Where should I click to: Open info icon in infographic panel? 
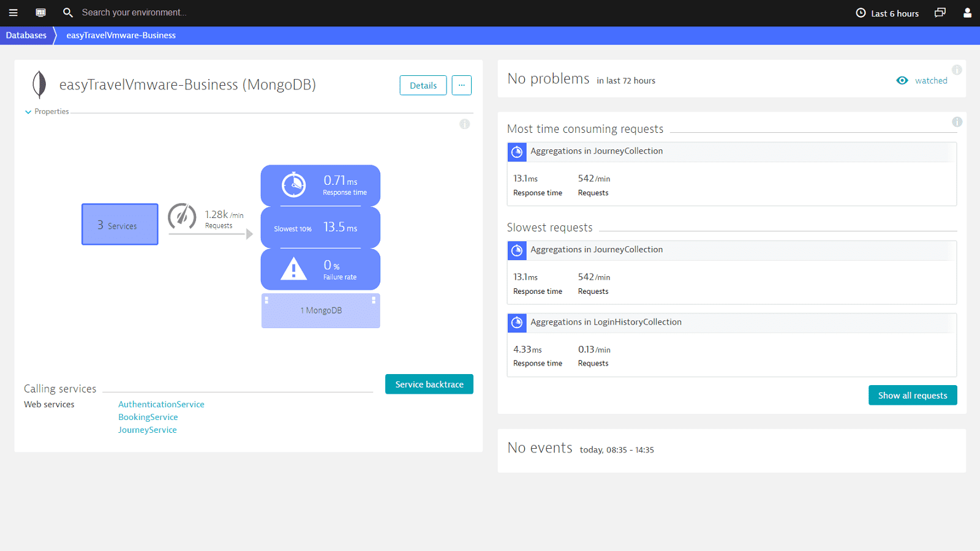click(465, 124)
